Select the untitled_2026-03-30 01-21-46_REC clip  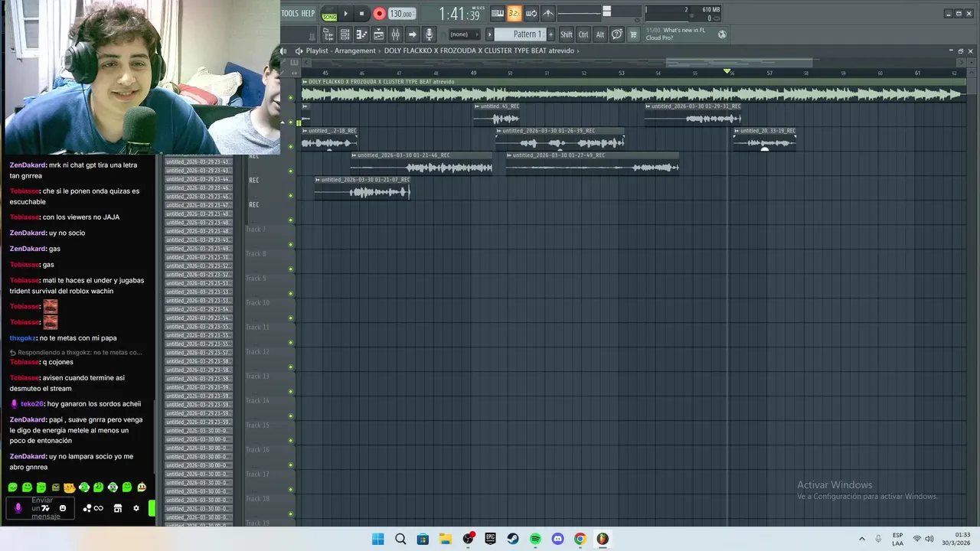pyautogui.click(x=421, y=164)
